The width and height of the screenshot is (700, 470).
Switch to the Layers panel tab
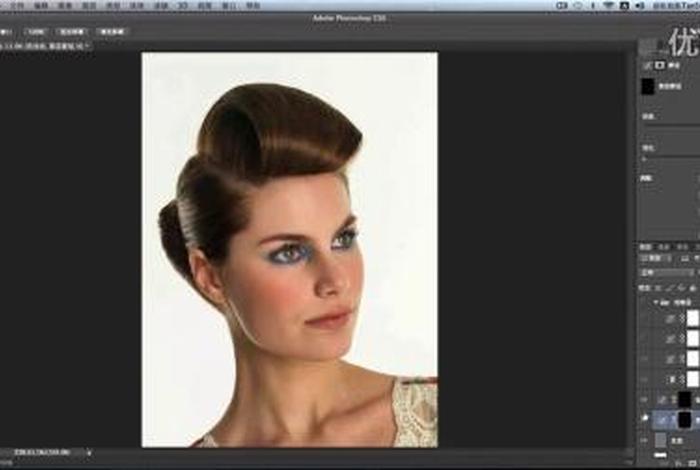pyautogui.click(x=646, y=247)
